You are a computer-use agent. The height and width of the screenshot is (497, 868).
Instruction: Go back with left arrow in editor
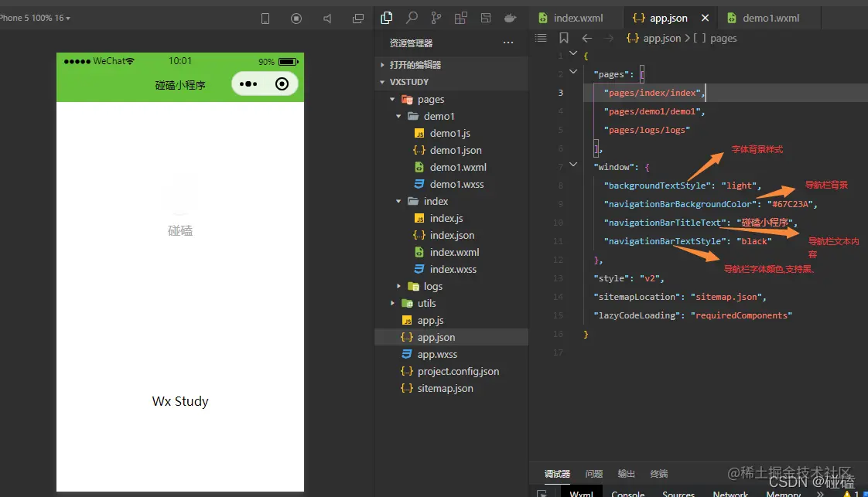click(586, 38)
